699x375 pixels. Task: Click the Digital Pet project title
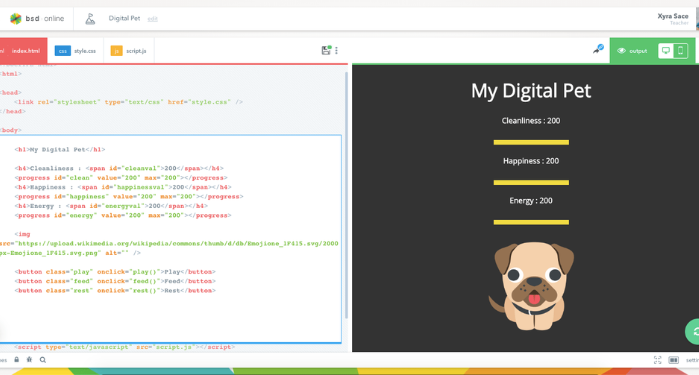(124, 18)
